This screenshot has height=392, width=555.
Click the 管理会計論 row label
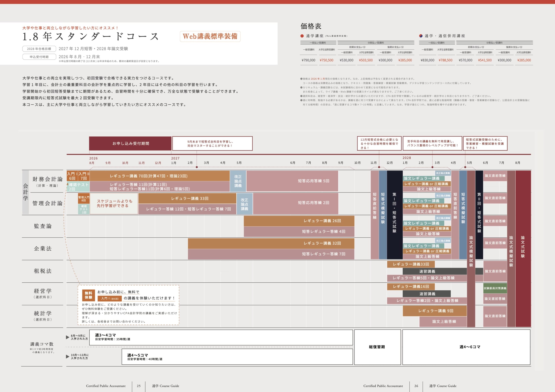click(47, 203)
